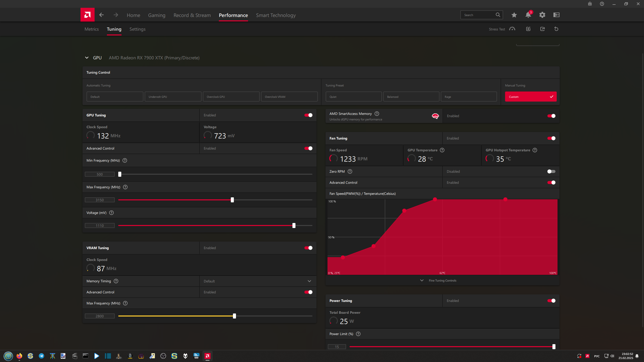Viewport: 644px width, 362px height.
Task: Click the Stress Test gauge icon
Action: (x=512, y=29)
